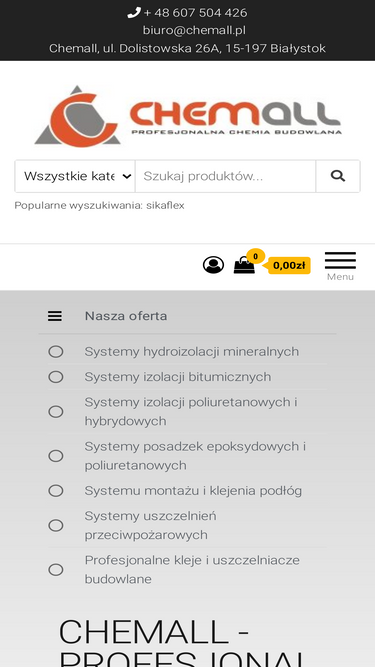The image size is (375, 667).
Task: Click the 0,00zł cart total badge
Action: tap(289, 265)
